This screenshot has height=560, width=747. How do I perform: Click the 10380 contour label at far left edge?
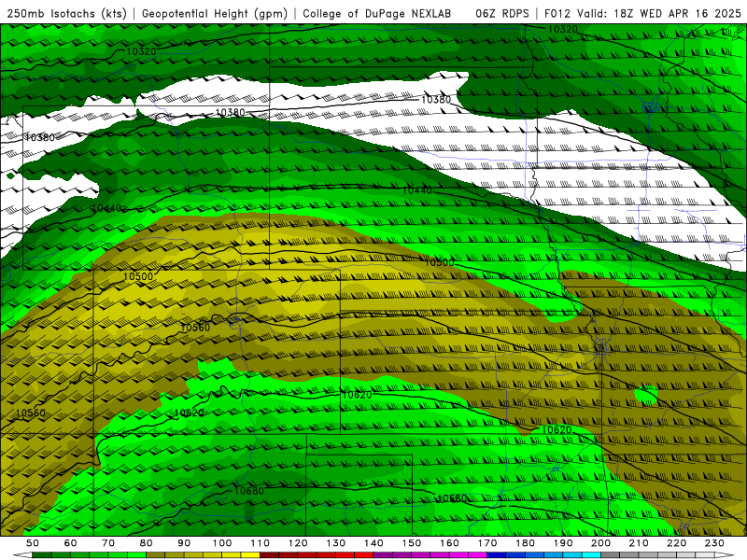(40, 137)
